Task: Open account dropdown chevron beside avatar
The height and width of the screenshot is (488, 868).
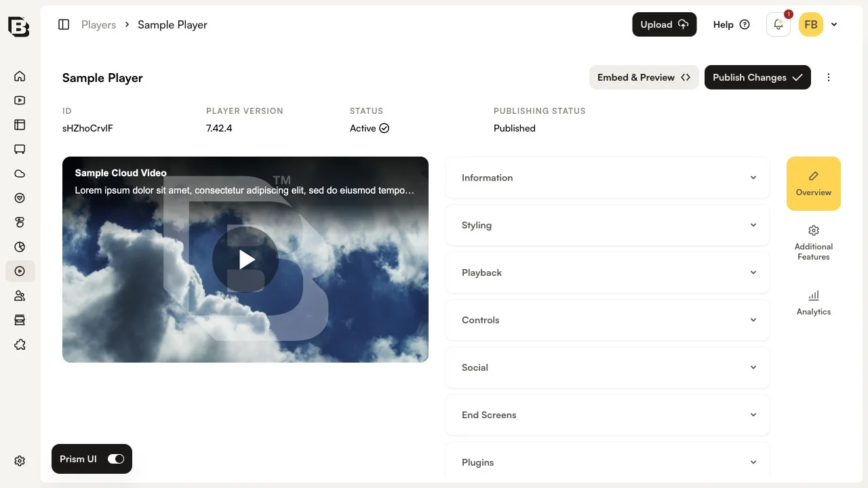Action: [834, 24]
